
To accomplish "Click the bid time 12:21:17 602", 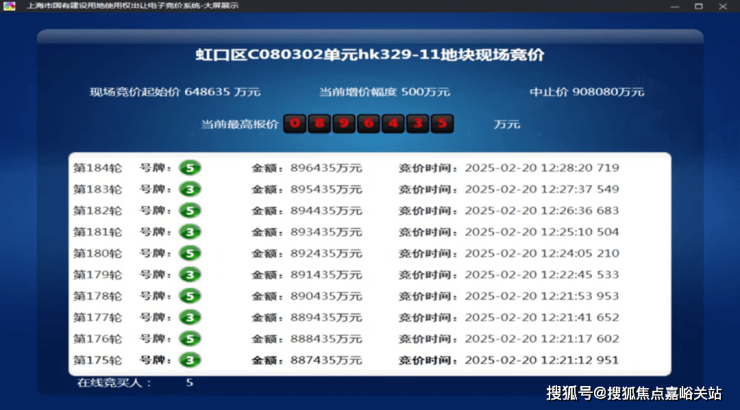I will 580,339.
